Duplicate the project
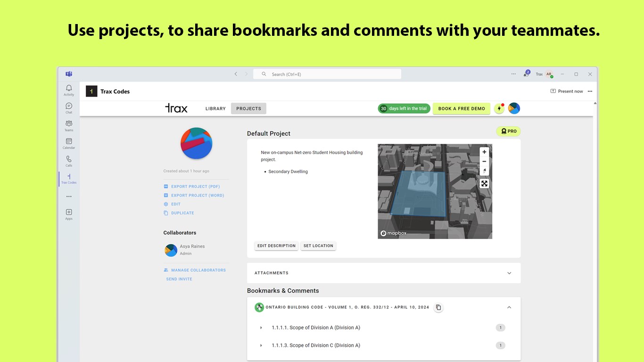 click(179, 213)
